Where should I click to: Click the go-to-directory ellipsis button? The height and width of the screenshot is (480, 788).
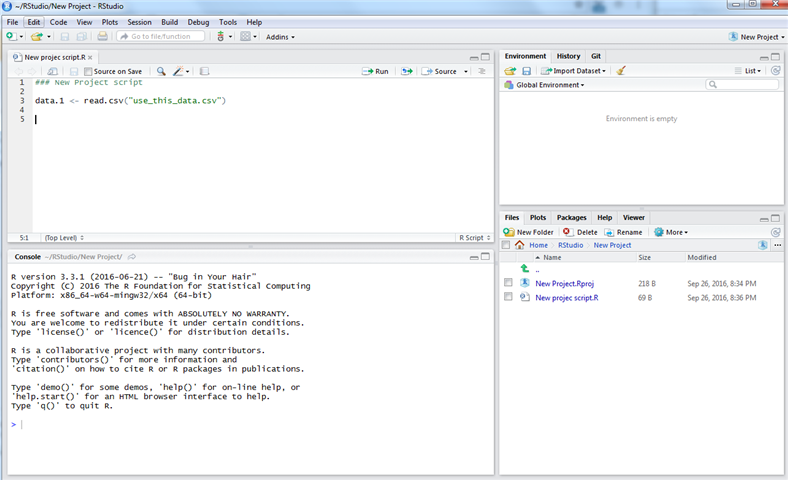tap(777, 245)
